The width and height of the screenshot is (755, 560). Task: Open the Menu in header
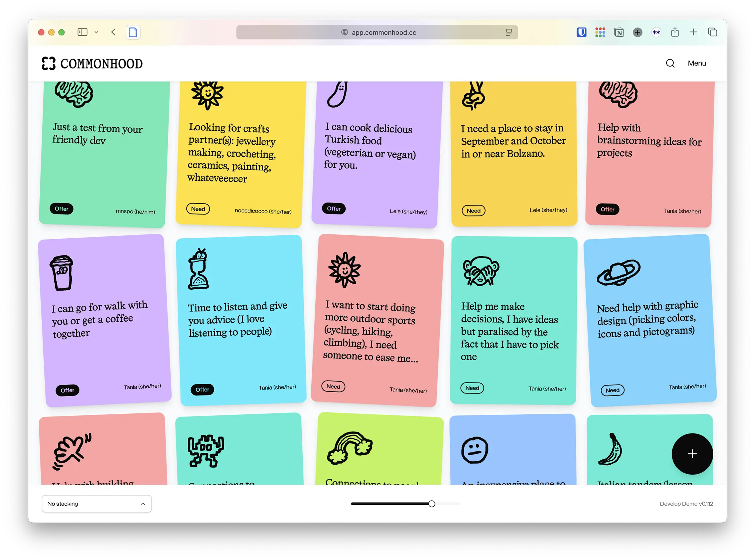(x=697, y=64)
